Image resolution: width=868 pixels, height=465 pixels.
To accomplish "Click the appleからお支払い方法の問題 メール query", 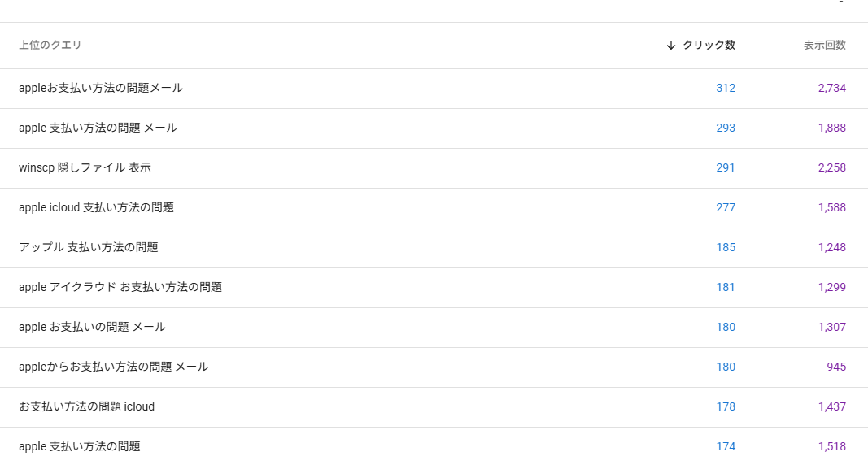I will point(113,367).
